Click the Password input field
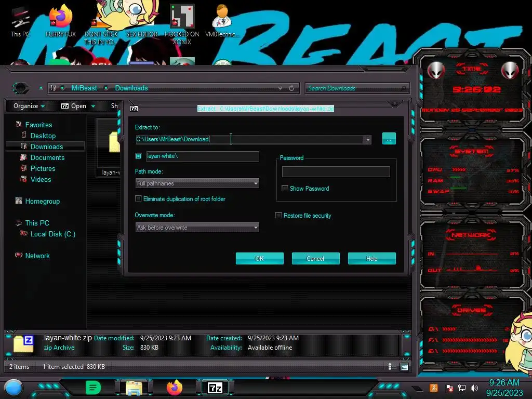Screen dimensions: 532x399 tap(336, 171)
